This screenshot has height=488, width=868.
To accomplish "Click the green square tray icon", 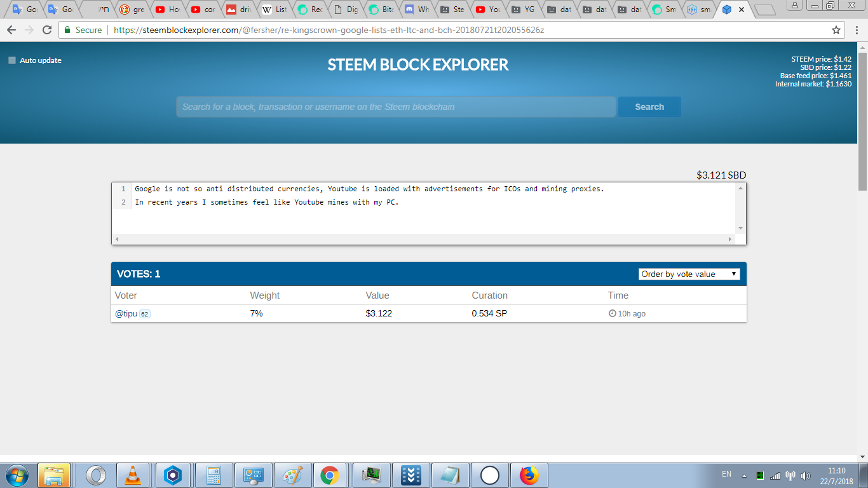I will [x=759, y=475].
